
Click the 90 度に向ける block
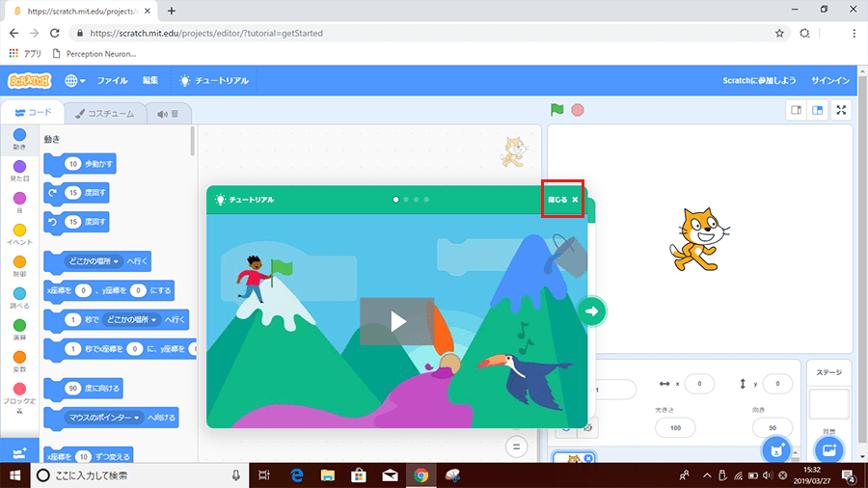pos(84,389)
